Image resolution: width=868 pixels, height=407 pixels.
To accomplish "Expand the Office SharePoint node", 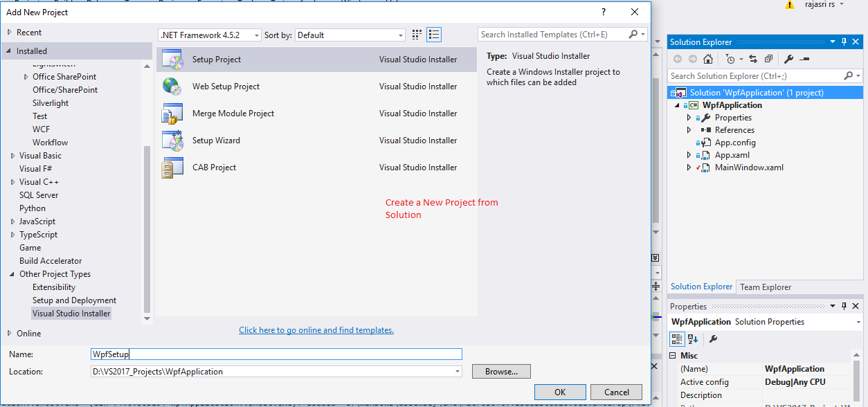I will (26, 77).
